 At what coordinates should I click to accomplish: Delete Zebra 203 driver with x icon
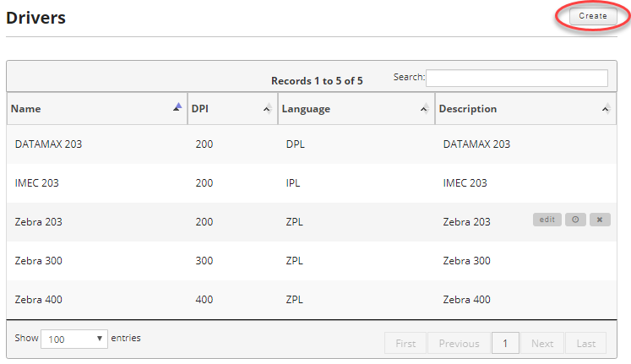click(600, 220)
